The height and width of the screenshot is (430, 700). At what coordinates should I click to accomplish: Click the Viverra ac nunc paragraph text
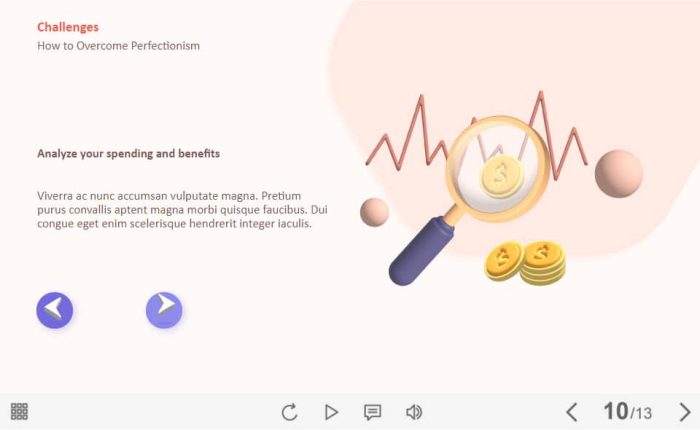182,209
